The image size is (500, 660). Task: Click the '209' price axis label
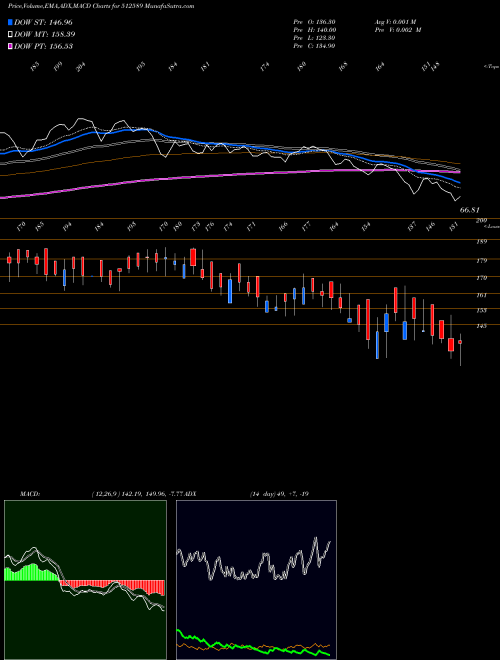point(482,221)
